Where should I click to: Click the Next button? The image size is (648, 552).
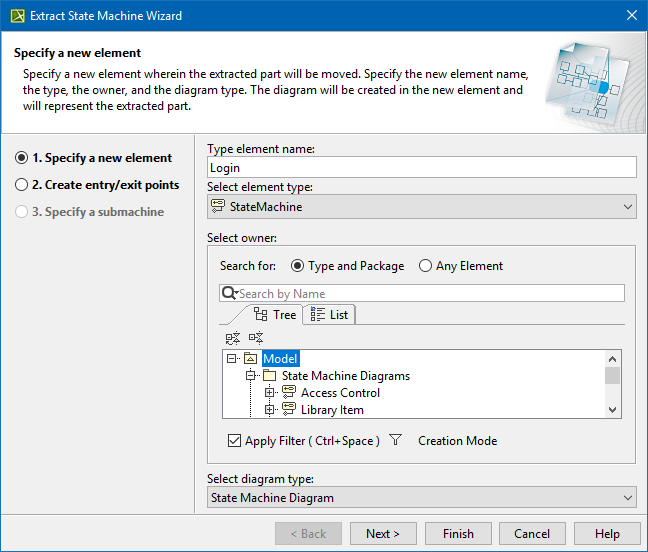click(x=382, y=534)
